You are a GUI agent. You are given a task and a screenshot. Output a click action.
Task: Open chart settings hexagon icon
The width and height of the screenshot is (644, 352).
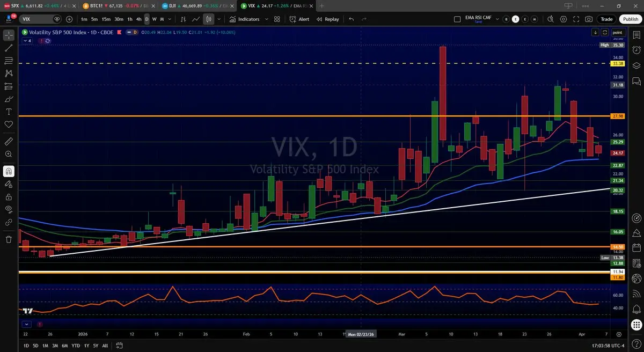click(563, 19)
